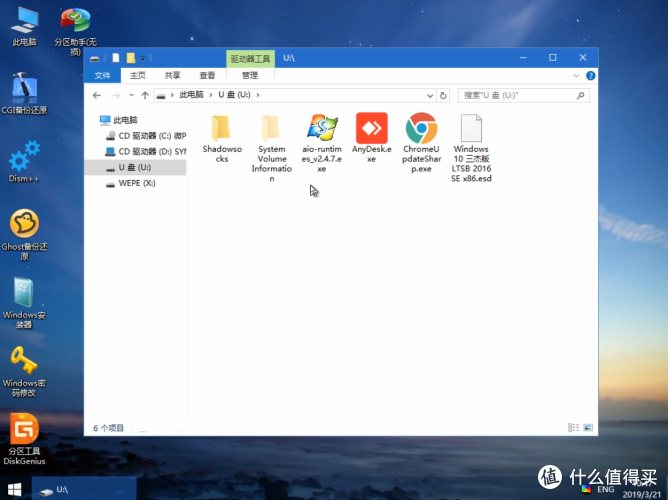
Task: Open the 文件 (File) menu tab
Action: coord(103,75)
